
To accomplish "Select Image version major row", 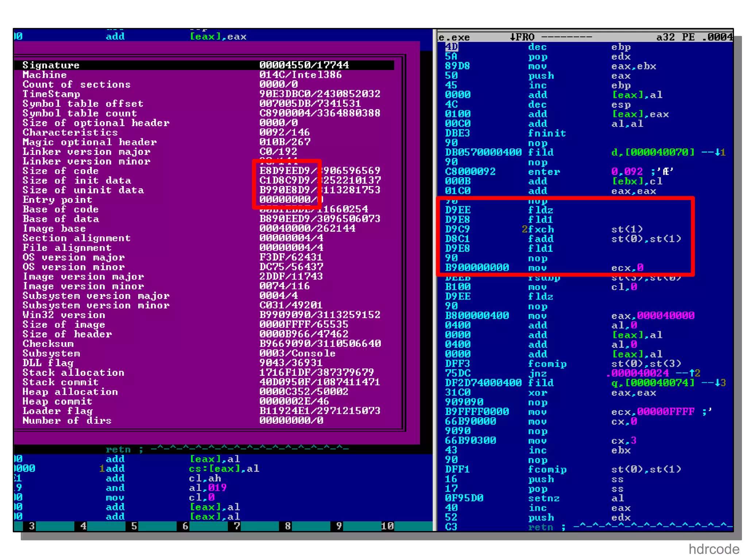I will [204, 276].
